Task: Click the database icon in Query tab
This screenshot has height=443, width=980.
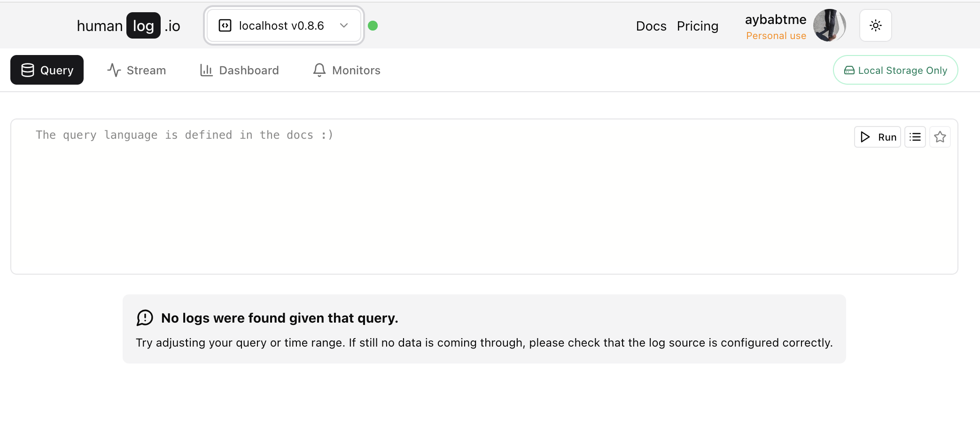Action: (28, 70)
